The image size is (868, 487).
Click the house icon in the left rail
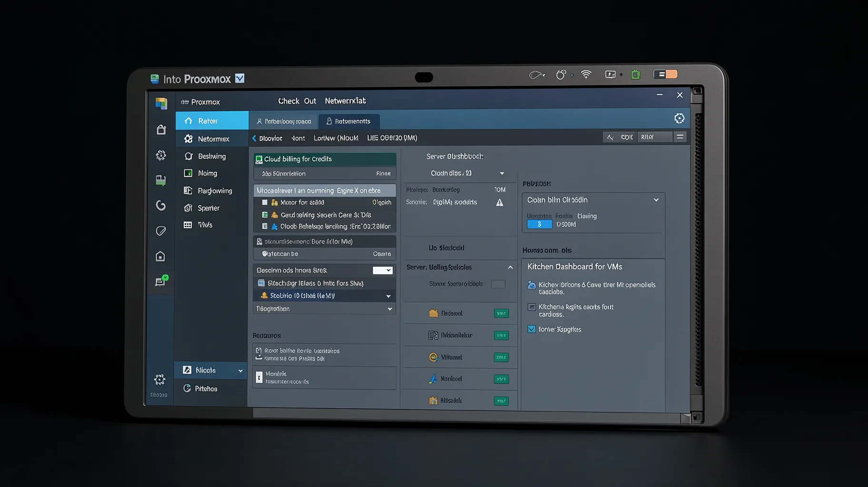pos(160,256)
